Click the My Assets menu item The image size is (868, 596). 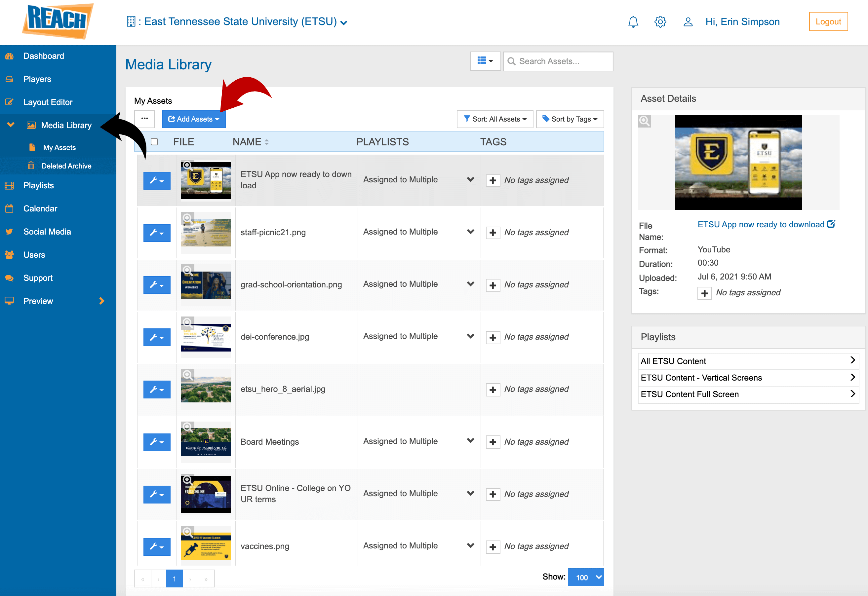coord(59,147)
